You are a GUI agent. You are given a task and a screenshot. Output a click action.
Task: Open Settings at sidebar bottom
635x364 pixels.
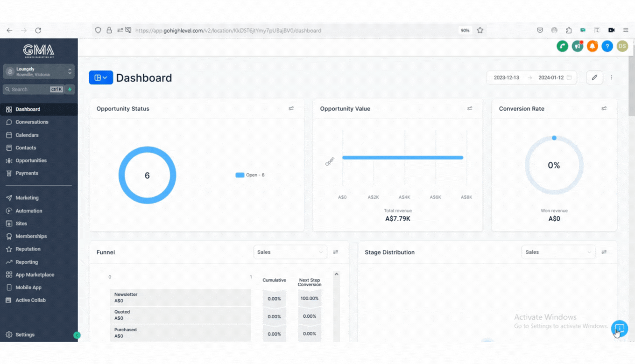click(x=25, y=335)
